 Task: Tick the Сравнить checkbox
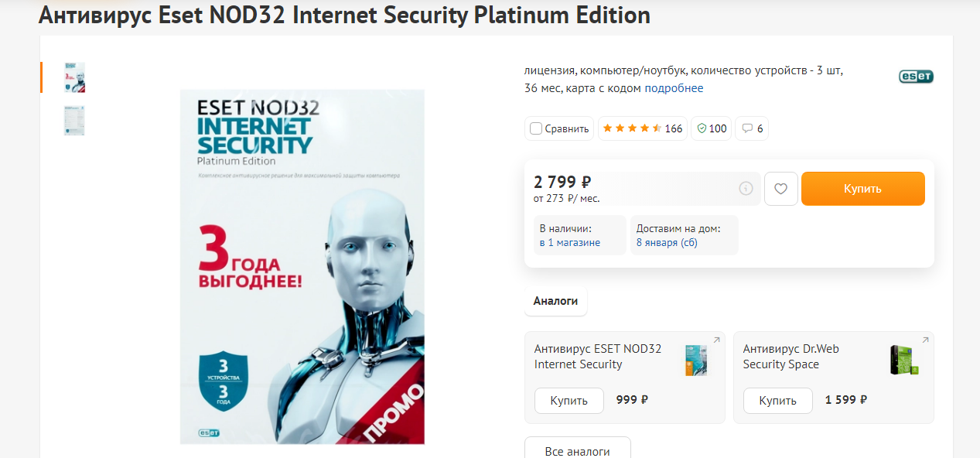tap(536, 128)
